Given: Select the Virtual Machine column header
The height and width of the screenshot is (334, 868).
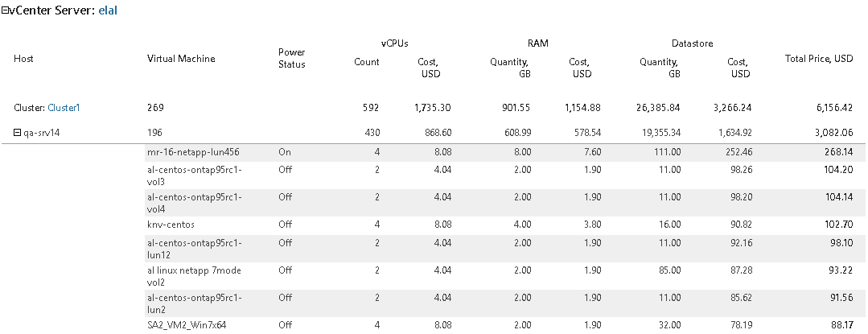Looking at the screenshot, I should click(181, 59).
